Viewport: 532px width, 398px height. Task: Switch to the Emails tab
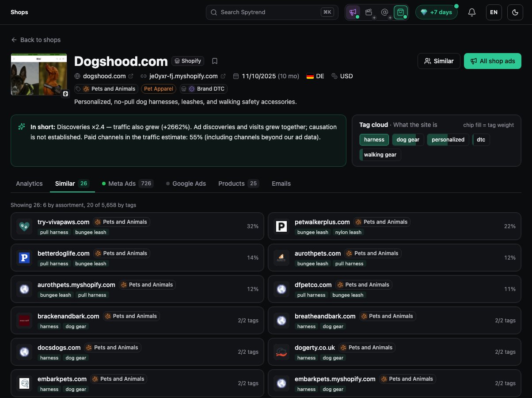point(281,184)
